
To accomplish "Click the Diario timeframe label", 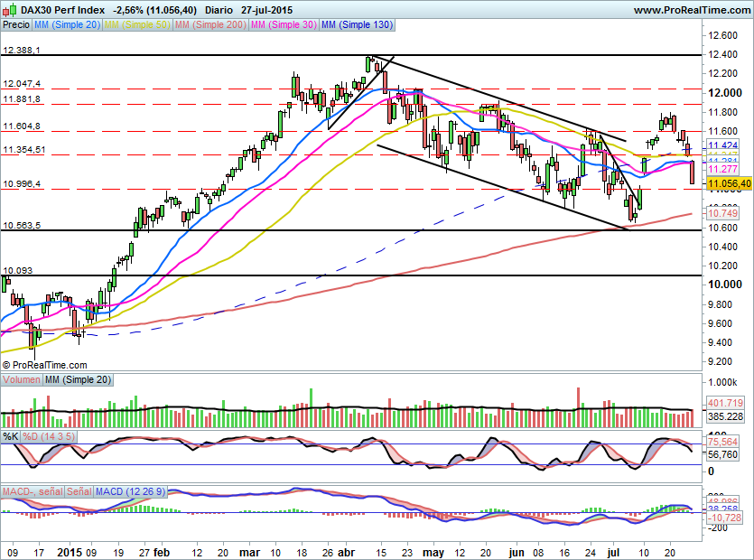I will pos(219,10).
